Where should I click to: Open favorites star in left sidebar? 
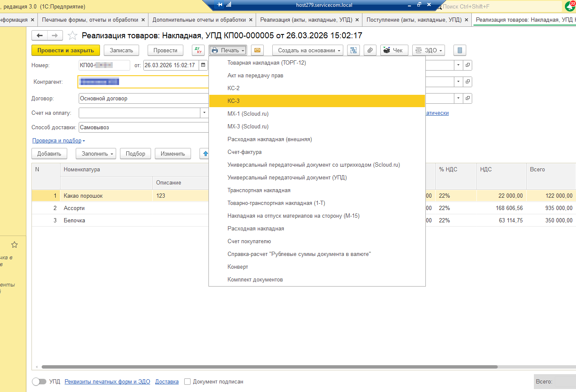14,244
